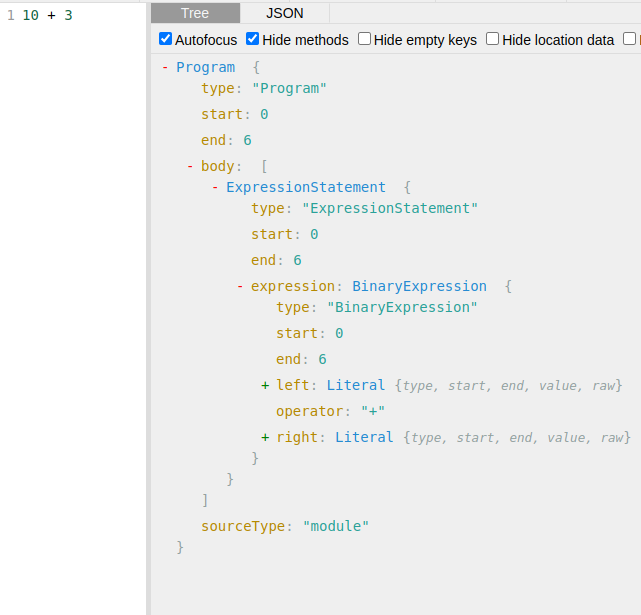
Task: Switch to the JSON tab
Action: (284, 13)
